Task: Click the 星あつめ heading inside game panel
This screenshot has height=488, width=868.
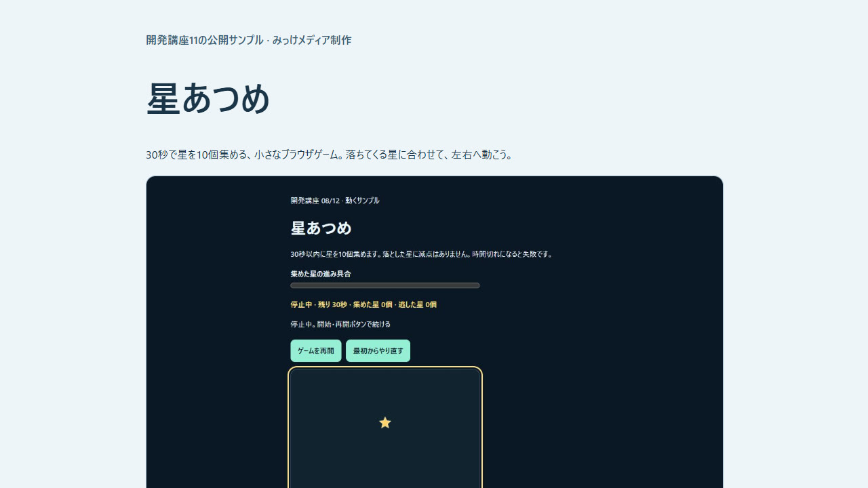Action: coord(321,228)
